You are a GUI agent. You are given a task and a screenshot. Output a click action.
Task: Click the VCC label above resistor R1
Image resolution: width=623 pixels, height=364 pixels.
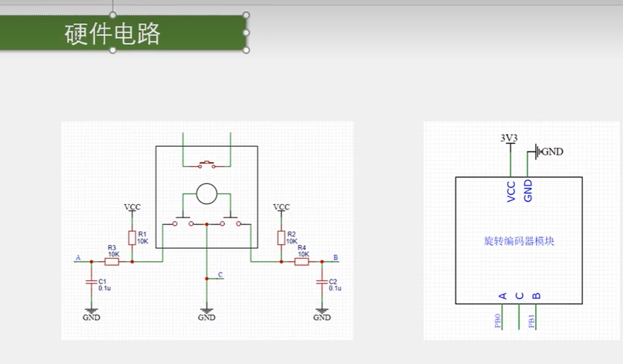point(132,207)
